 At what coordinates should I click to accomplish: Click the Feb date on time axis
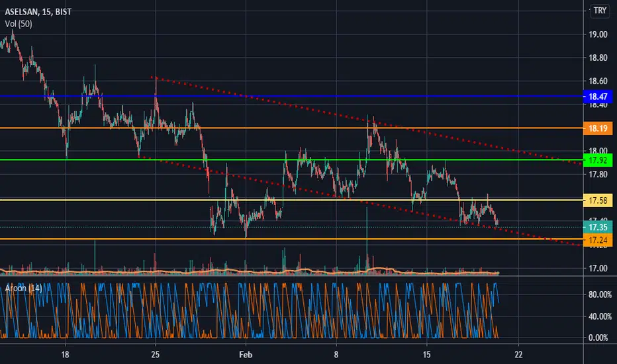tap(246, 355)
